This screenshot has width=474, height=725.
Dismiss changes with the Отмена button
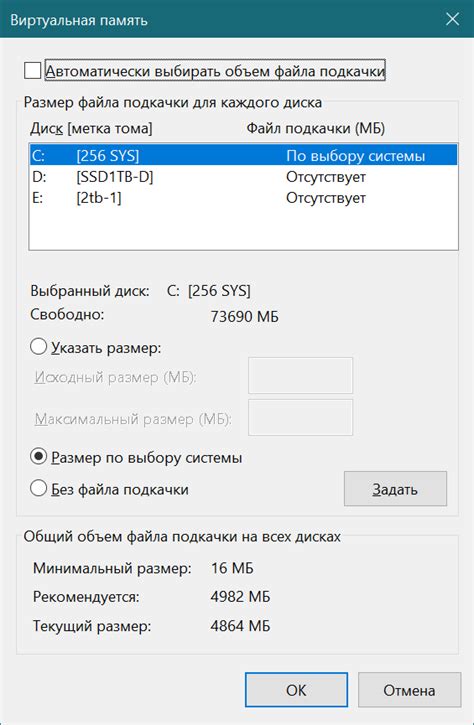point(409,690)
